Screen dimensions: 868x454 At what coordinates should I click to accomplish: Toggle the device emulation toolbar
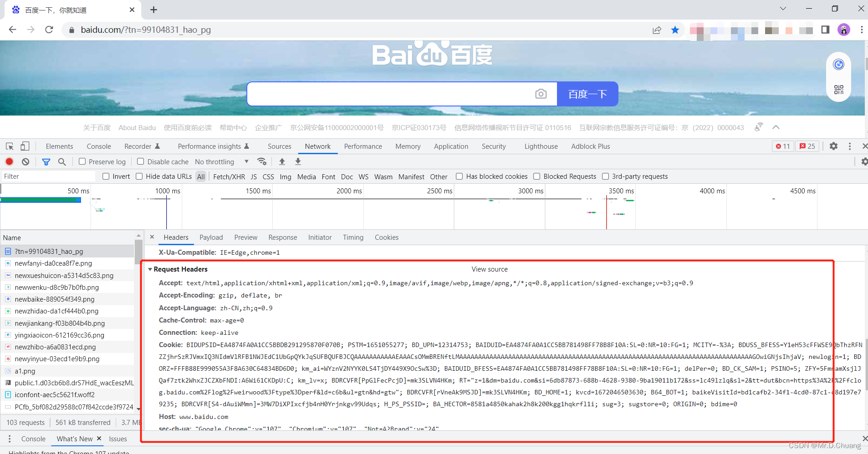[25, 146]
